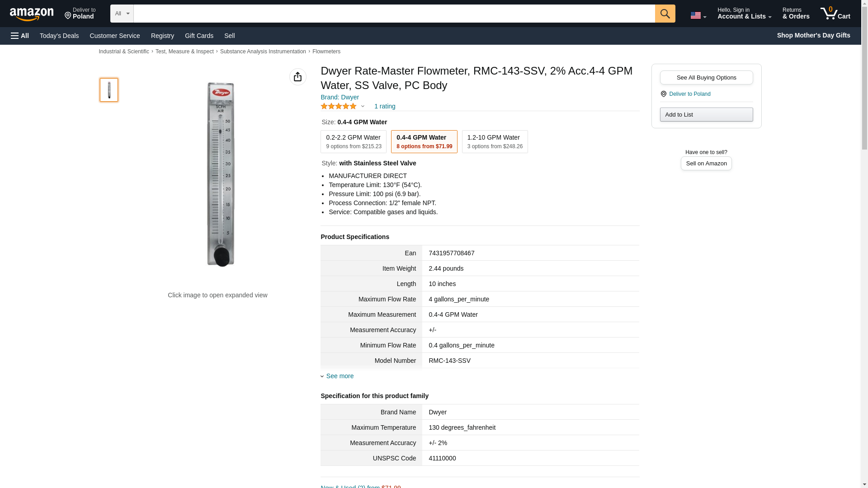868x488 pixels.
Task: Click the flowmeter product thumbnail
Action: [x=109, y=89]
